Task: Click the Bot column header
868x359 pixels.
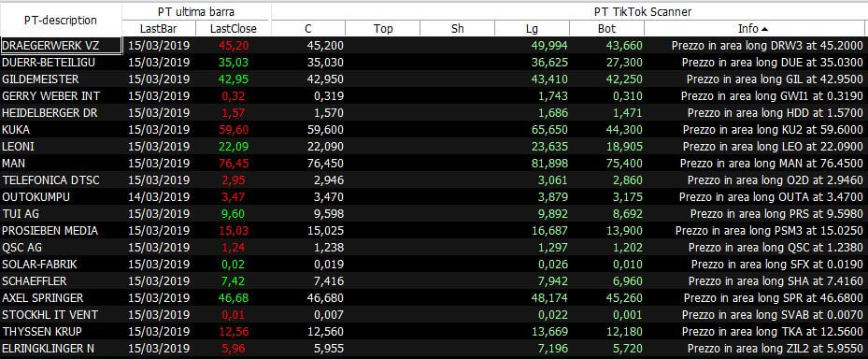Action: click(x=606, y=29)
